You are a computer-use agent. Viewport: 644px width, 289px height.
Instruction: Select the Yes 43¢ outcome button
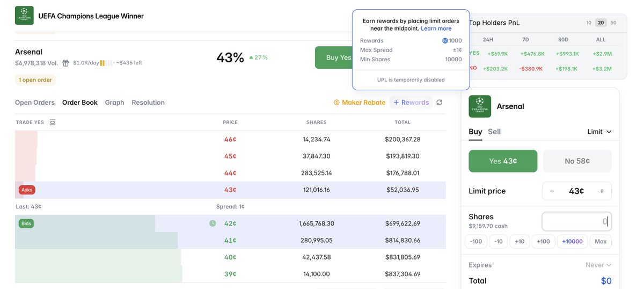503,161
